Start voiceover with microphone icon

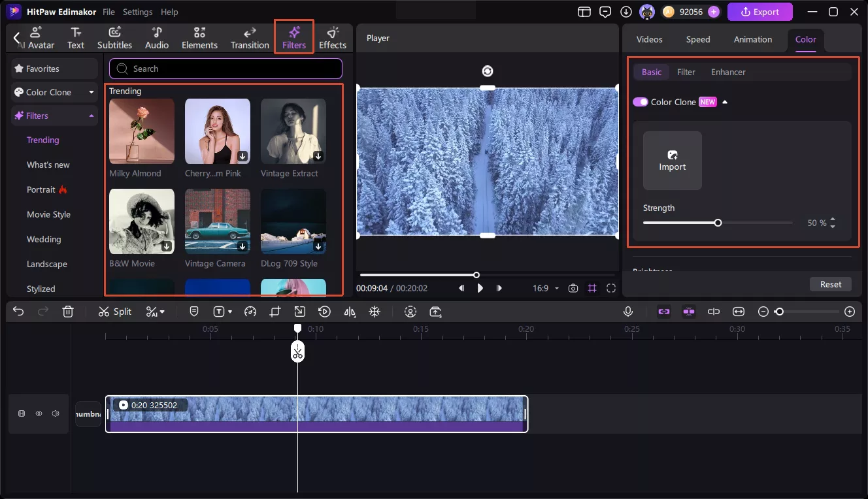[x=628, y=312]
